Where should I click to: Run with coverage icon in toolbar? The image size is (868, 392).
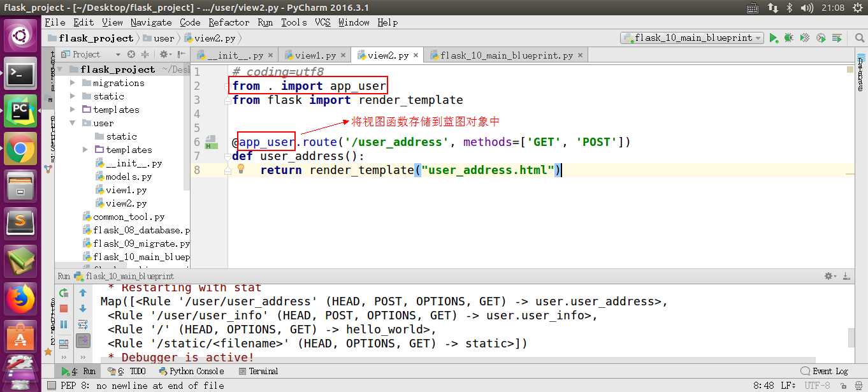point(805,38)
